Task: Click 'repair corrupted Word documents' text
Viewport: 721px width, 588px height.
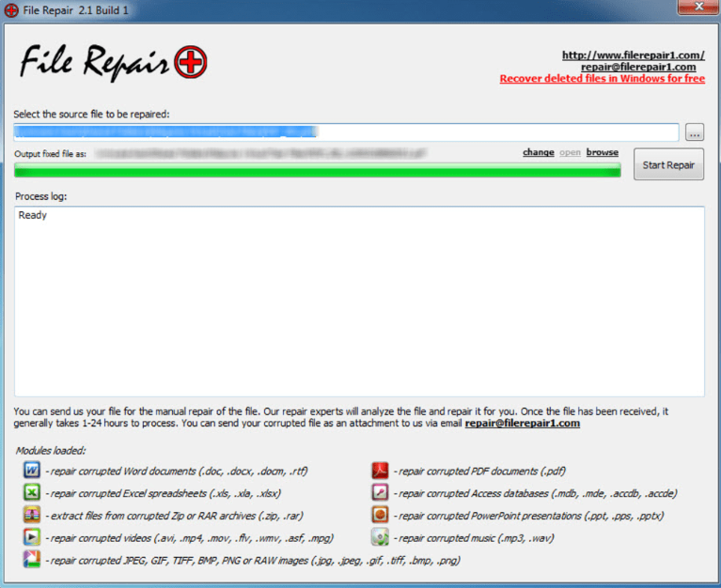Action: pyautogui.click(x=177, y=471)
